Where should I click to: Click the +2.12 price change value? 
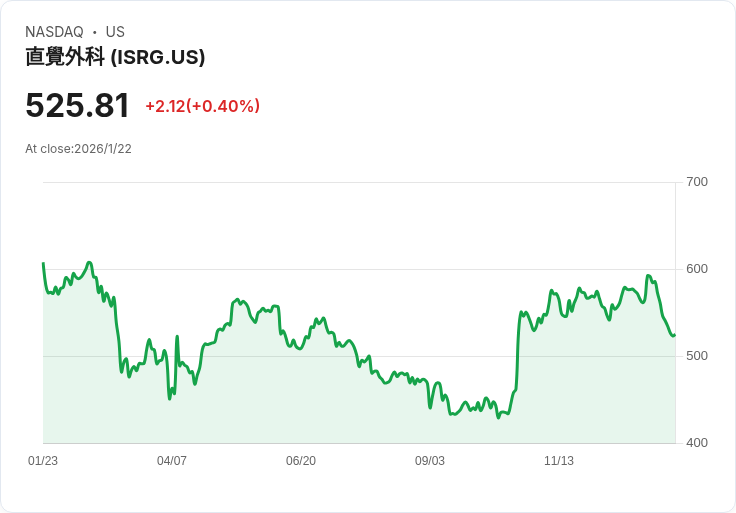[164, 106]
